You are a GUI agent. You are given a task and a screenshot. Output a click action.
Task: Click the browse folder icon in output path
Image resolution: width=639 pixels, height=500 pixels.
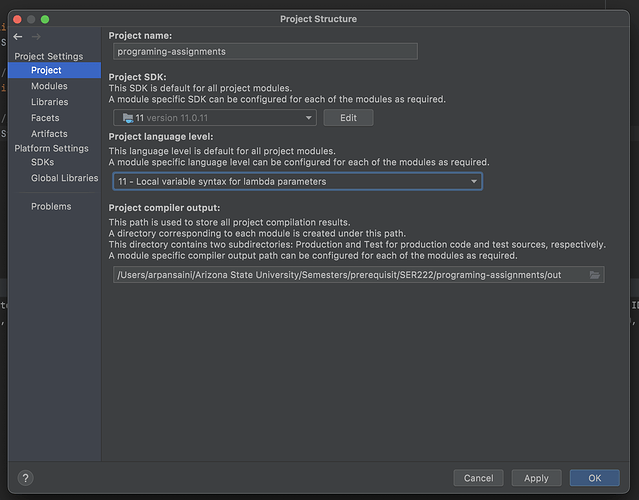[594, 275]
